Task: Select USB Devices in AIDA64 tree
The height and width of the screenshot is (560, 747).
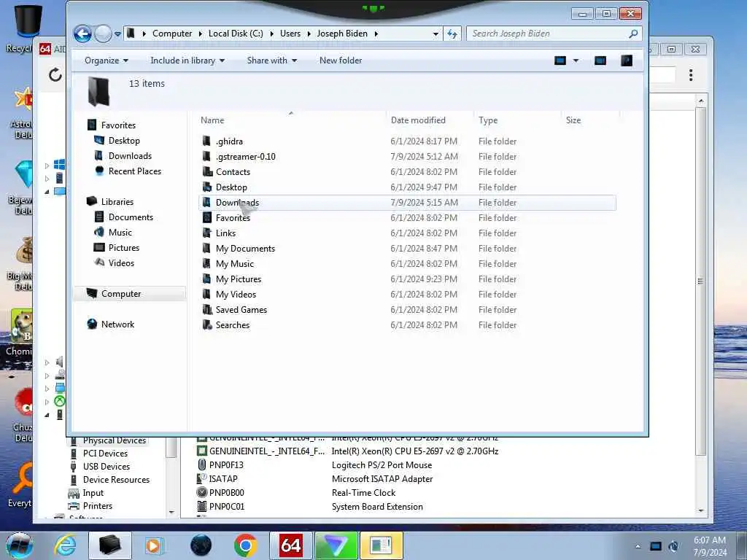Action: 107,467
